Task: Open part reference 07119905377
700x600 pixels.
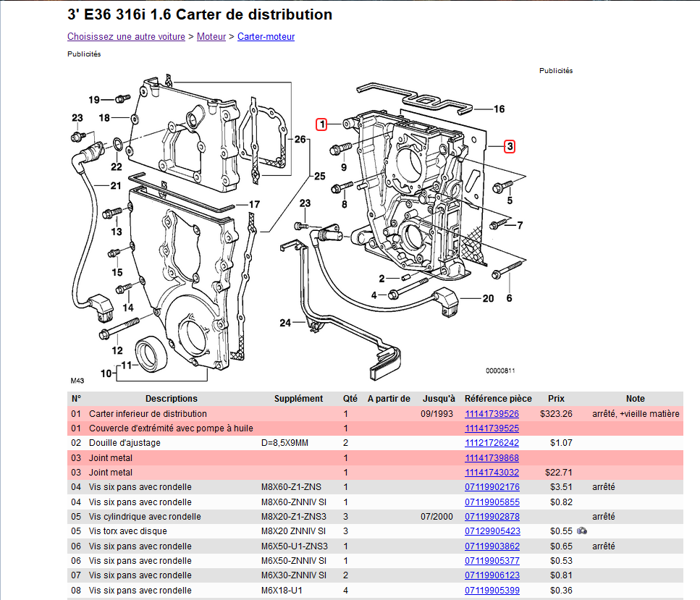Action: pyautogui.click(x=492, y=561)
